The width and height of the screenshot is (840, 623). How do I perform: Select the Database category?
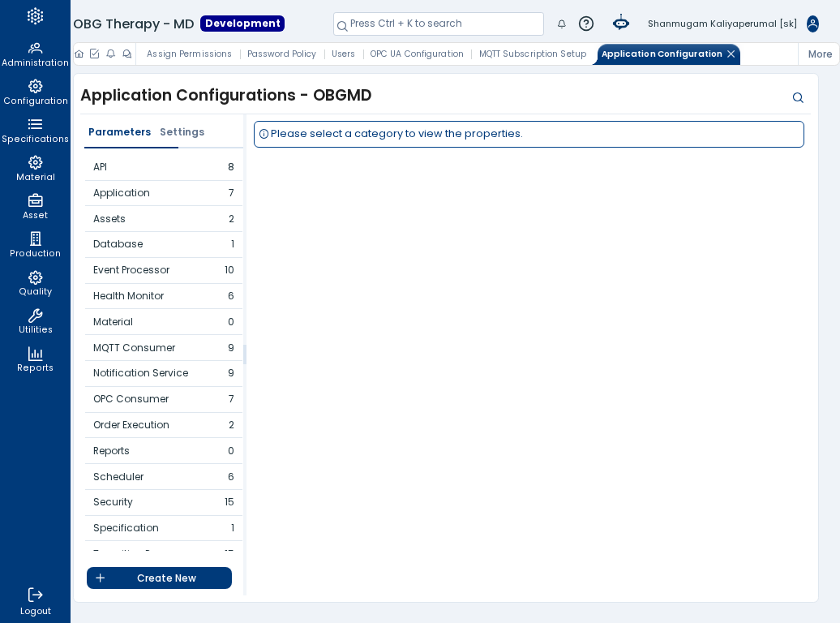[x=164, y=244]
